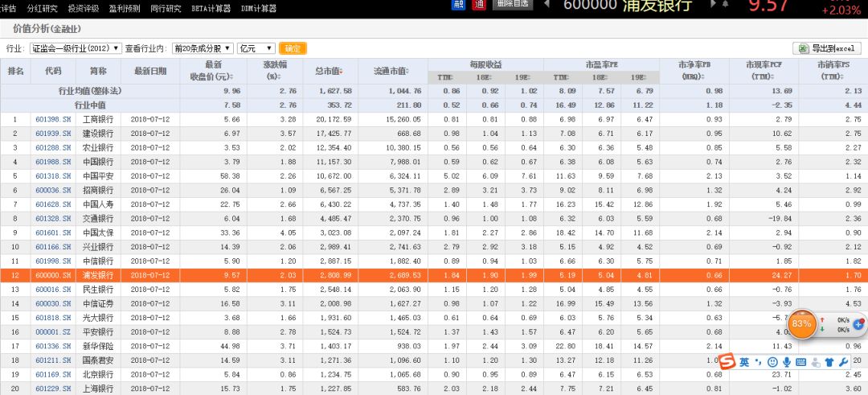Open the 投资评级 tab

(84, 9)
